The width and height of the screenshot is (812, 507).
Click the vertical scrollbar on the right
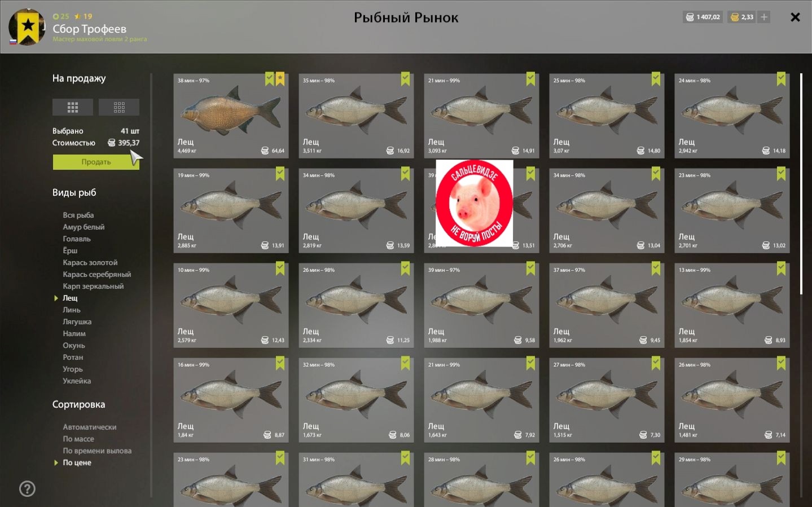pos(801,183)
